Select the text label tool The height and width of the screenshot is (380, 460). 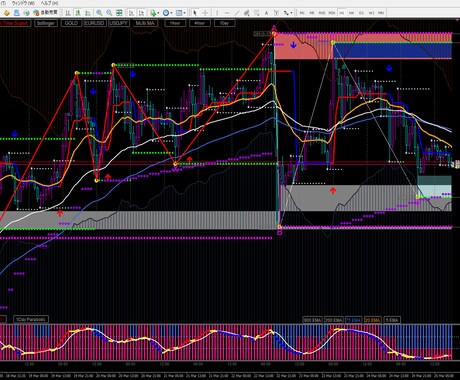[x=276, y=13]
